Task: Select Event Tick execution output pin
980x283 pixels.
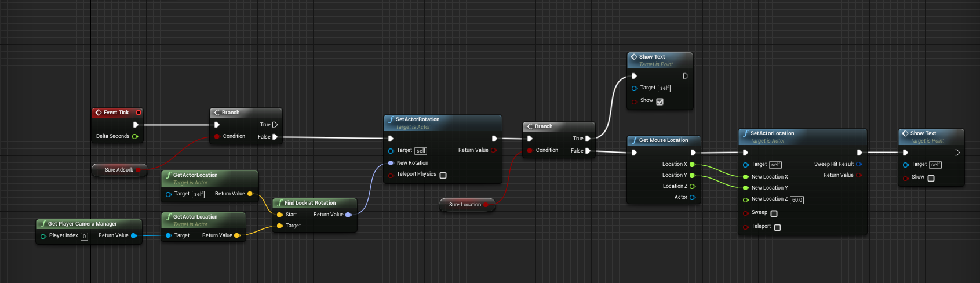Action: (136, 125)
